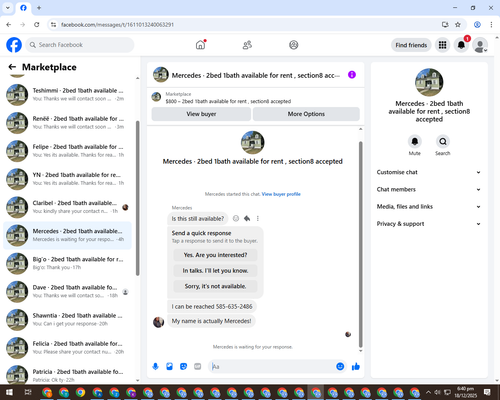Image resolution: width=500 pixels, height=400 pixels.
Task: Open the Teshimmi conversation
Action: [67, 95]
